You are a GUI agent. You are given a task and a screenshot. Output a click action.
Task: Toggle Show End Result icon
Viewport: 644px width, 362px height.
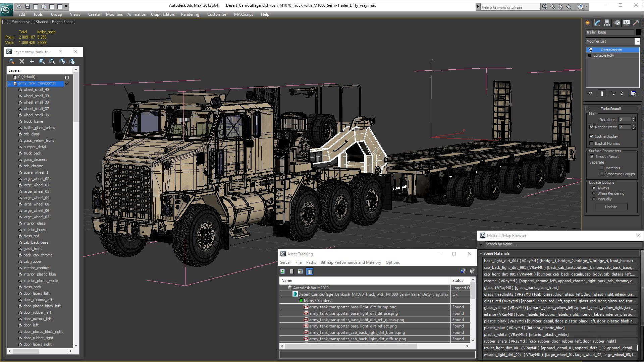pyautogui.click(x=602, y=94)
